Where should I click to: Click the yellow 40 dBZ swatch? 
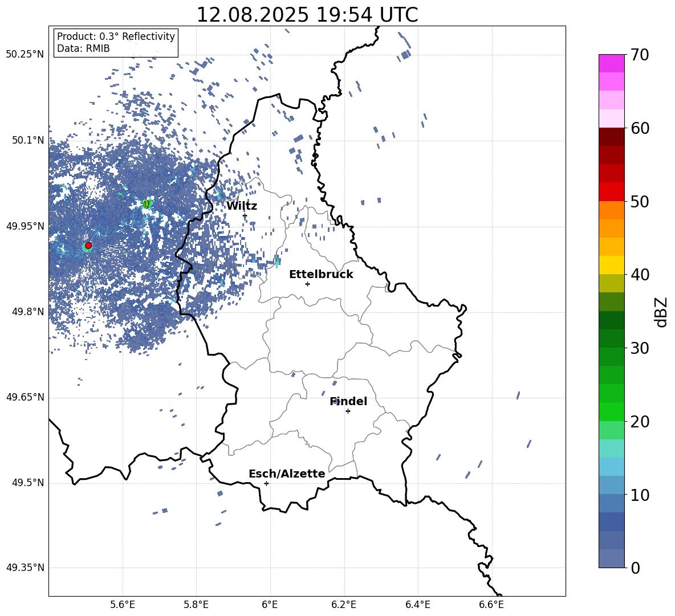[x=611, y=265]
